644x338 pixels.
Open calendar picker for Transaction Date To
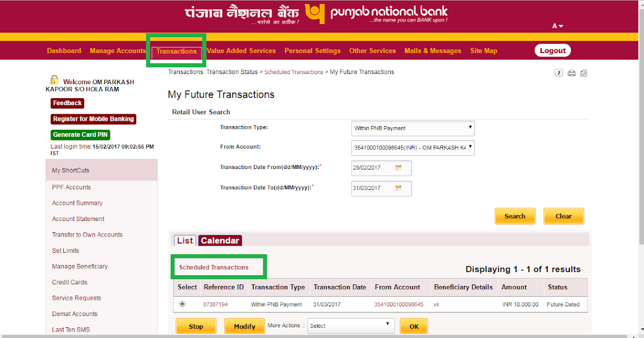[x=397, y=188]
